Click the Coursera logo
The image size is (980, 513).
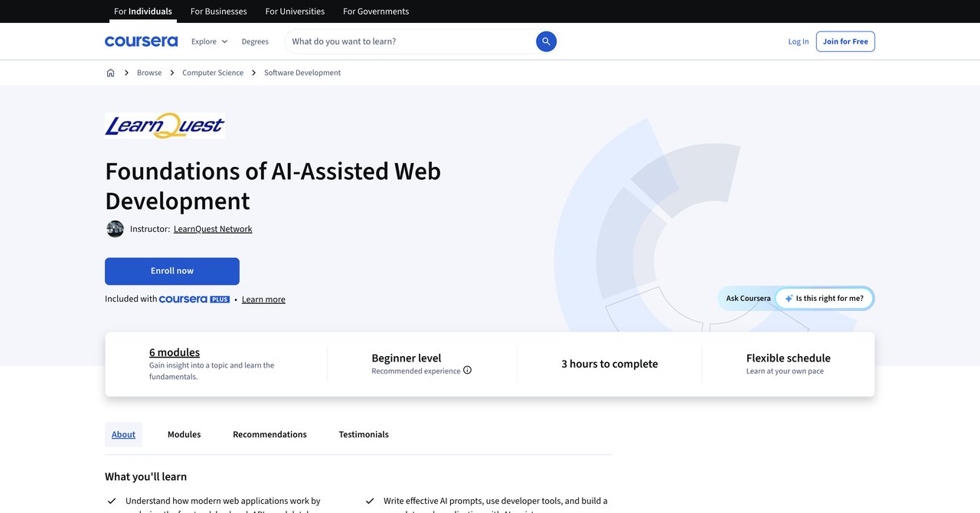coord(141,41)
